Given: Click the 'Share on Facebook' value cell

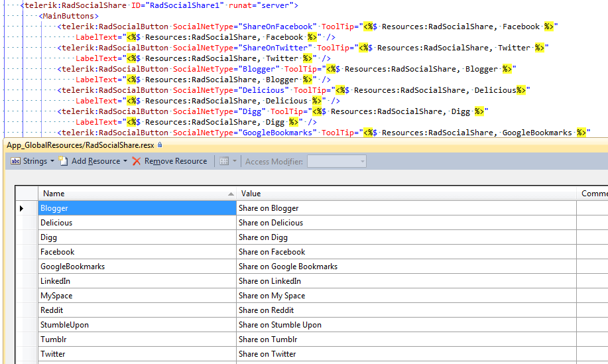Looking at the screenshot, I should [406, 251].
